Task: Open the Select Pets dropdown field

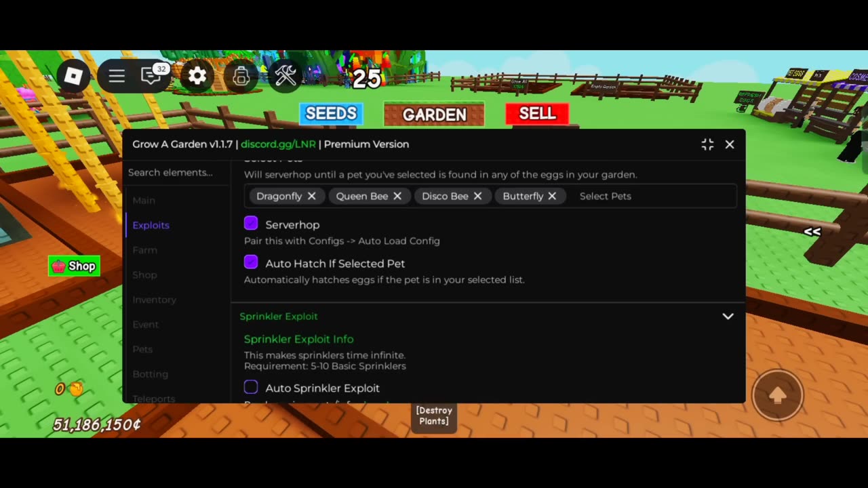Action: tap(490, 196)
